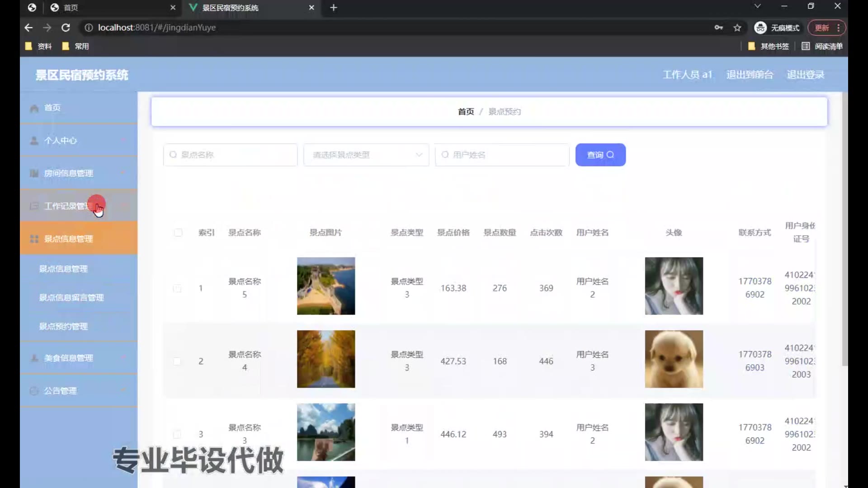Click the 查询 search button
The image size is (868, 488).
click(600, 155)
